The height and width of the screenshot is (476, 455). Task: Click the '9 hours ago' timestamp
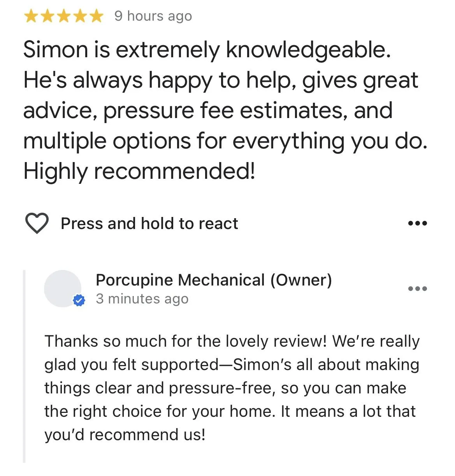(153, 16)
